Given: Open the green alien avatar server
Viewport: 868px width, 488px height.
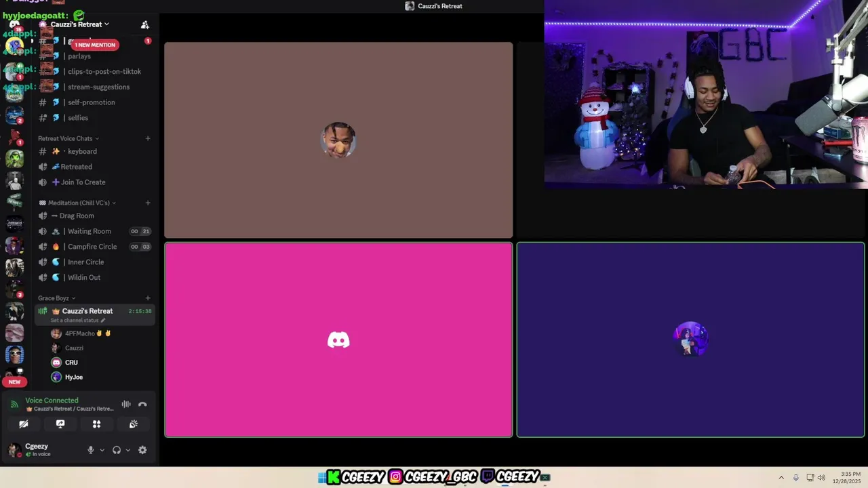Looking at the screenshot, I should point(14,159).
